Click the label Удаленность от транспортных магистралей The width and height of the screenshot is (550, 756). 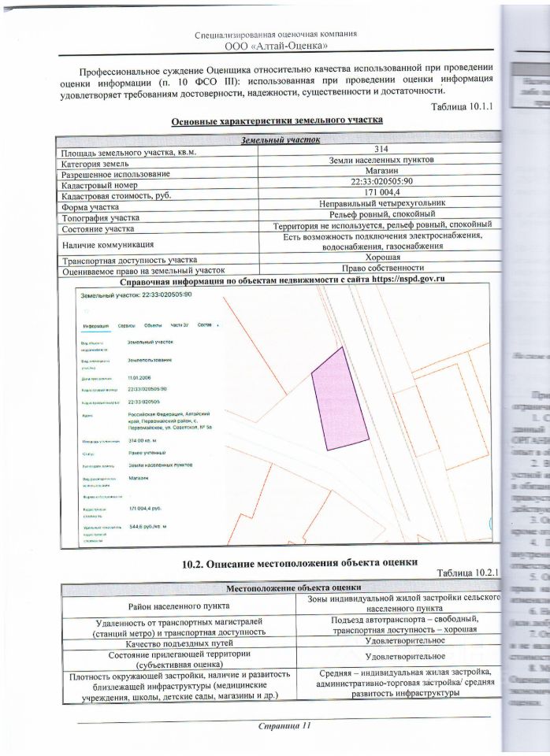(179, 627)
